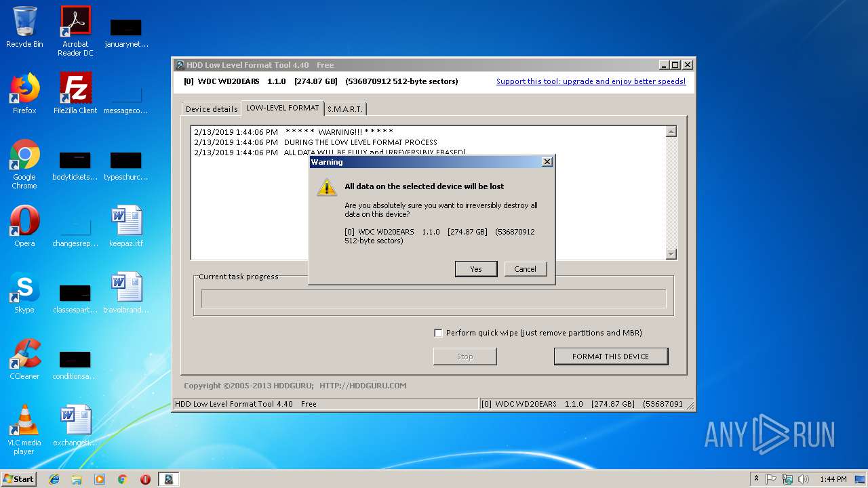Select the Firefox desktop shortcut
Image resolution: width=868 pixels, height=488 pixels.
coord(24,94)
